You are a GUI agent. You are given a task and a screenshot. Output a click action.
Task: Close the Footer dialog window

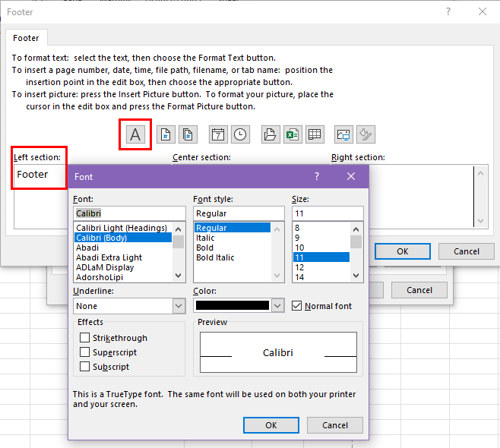tap(483, 12)
